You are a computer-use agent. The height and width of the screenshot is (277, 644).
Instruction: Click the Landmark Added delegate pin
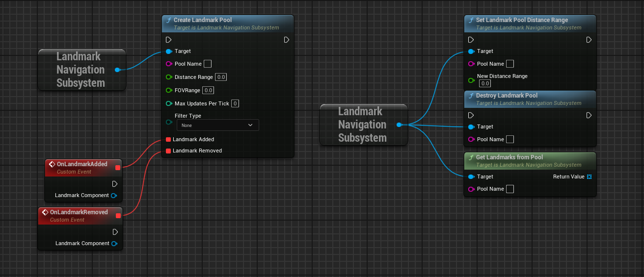[x=168, y=139]
